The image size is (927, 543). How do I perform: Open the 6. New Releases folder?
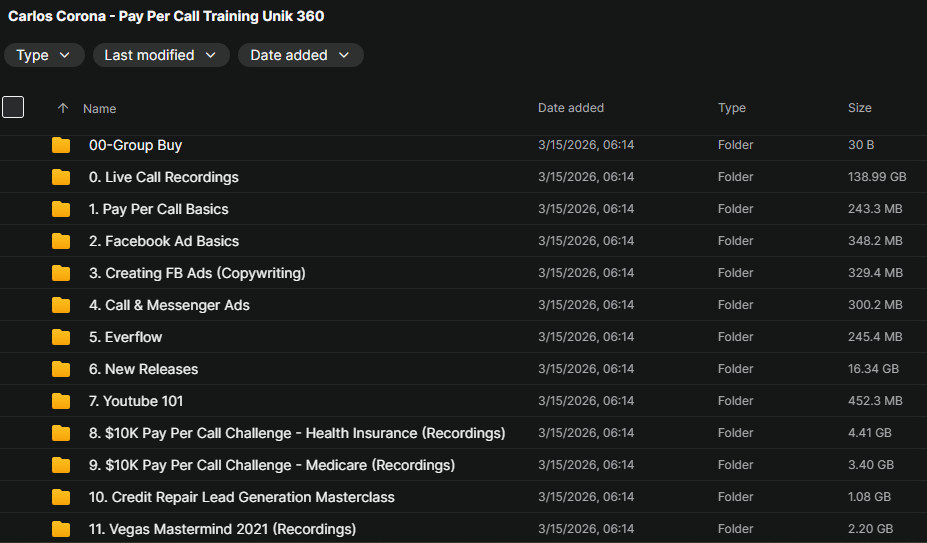pos(143,369)
